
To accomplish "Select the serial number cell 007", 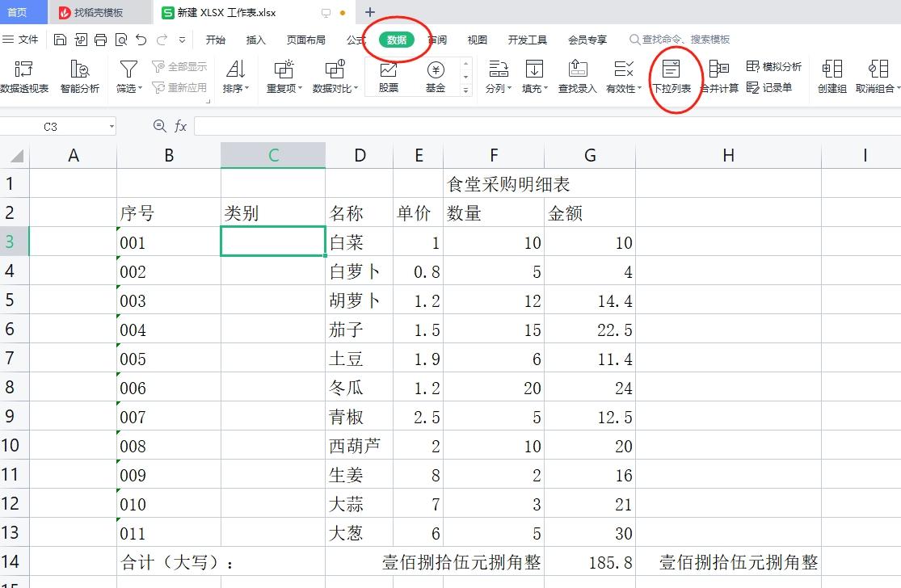I will [x=169, y=417].
